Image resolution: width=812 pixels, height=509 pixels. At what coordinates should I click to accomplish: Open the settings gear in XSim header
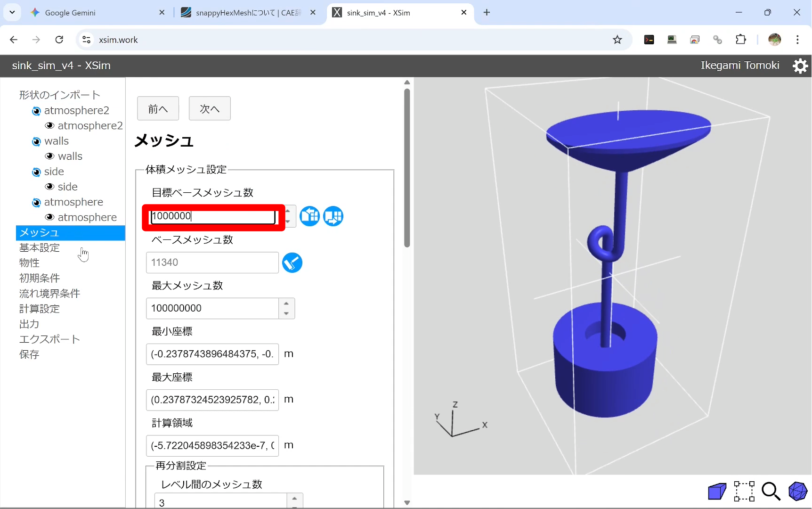800,66
